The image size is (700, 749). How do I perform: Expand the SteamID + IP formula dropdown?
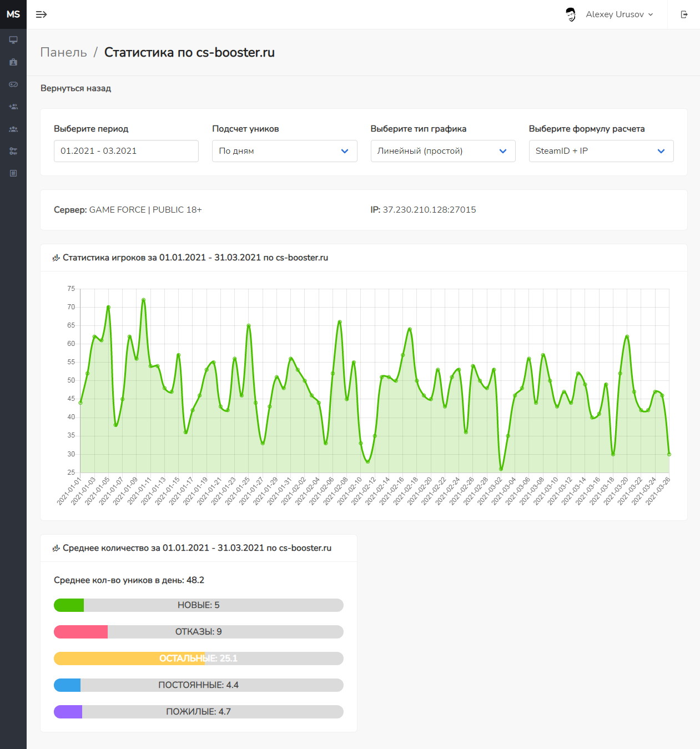(x=601, y=151)
